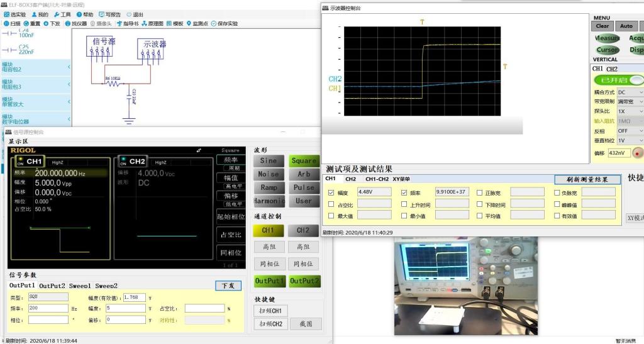Expand the 电容包2 module in sidebar
The height and width of the screenshot is (344, 644).
point(36,67)
